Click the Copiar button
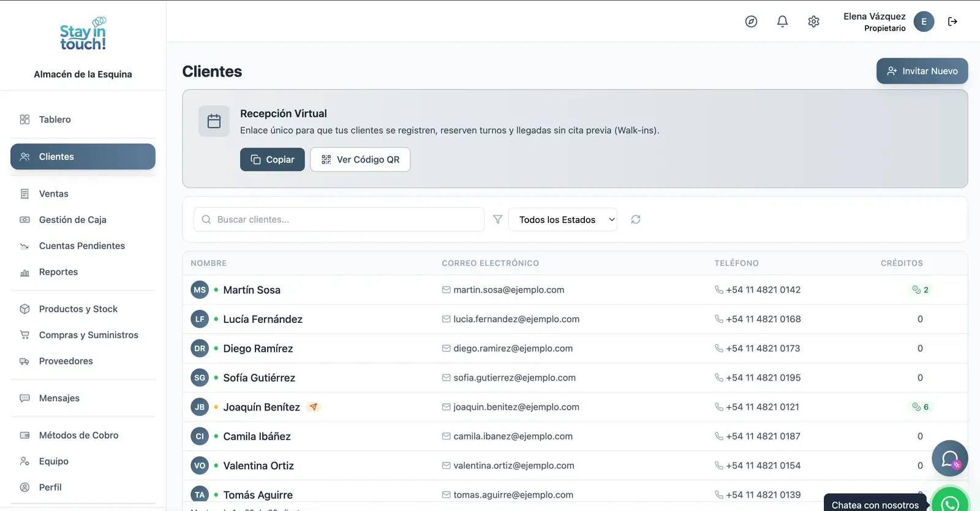The width and height of the screenshot is (980, 511). tap(272, 159)
